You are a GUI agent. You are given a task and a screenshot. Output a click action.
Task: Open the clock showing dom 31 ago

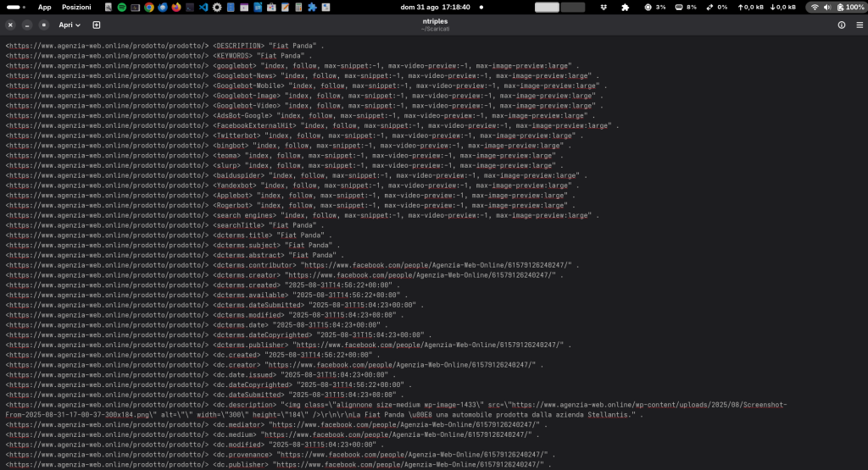[x=435, y=7]
